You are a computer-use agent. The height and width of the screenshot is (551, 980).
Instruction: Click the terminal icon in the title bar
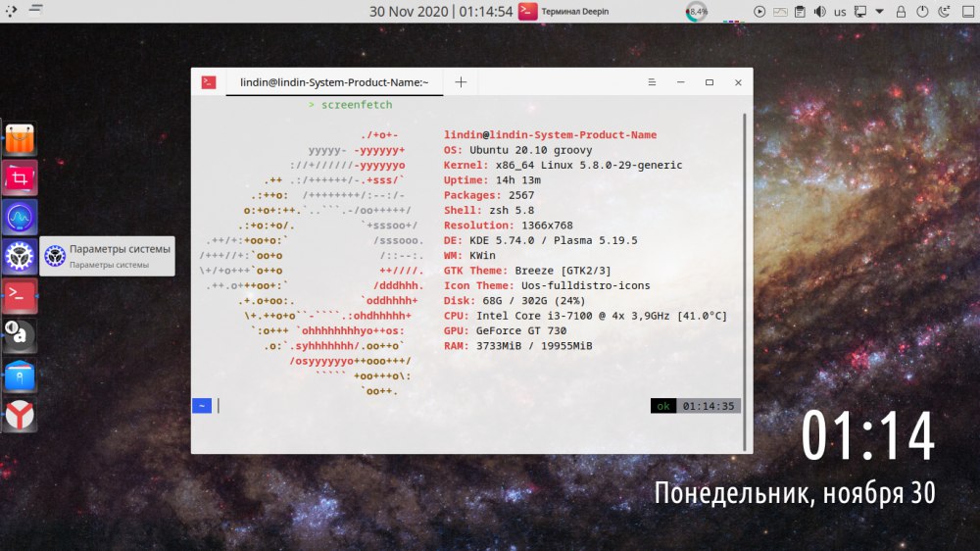click(209, 82)
